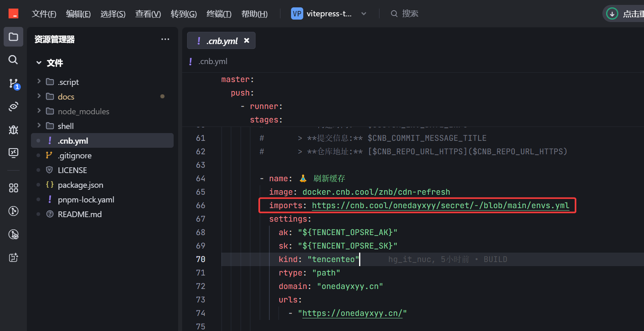644x331 pixels.
Task: Open the explorer more actions ellipsis
Action: 165,39
